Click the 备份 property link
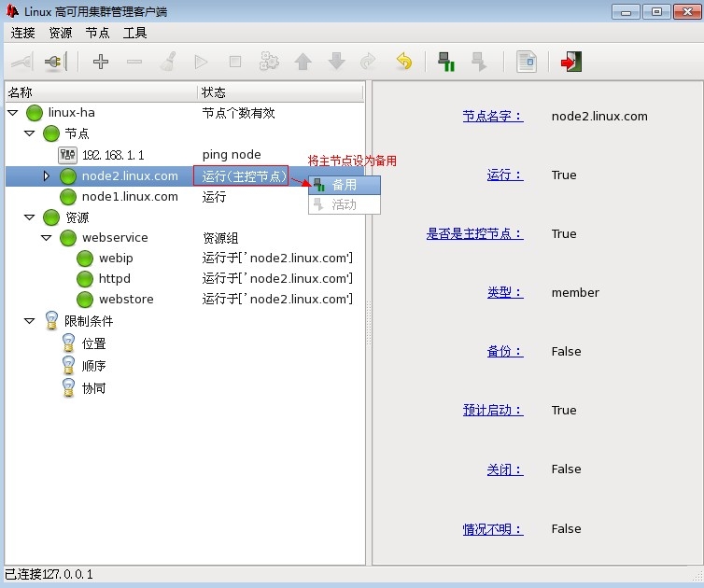The height and width of the screenshot is (588, 704). point(505,352)
